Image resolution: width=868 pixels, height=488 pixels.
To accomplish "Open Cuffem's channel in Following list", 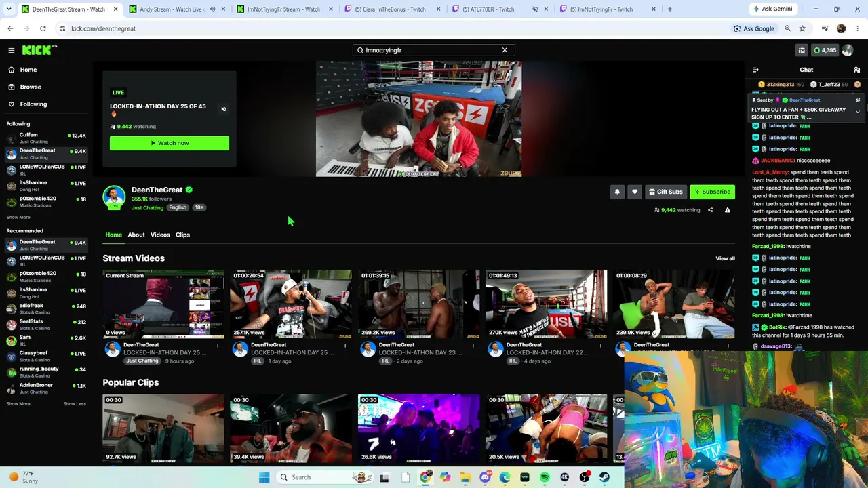I will [46, 138].
